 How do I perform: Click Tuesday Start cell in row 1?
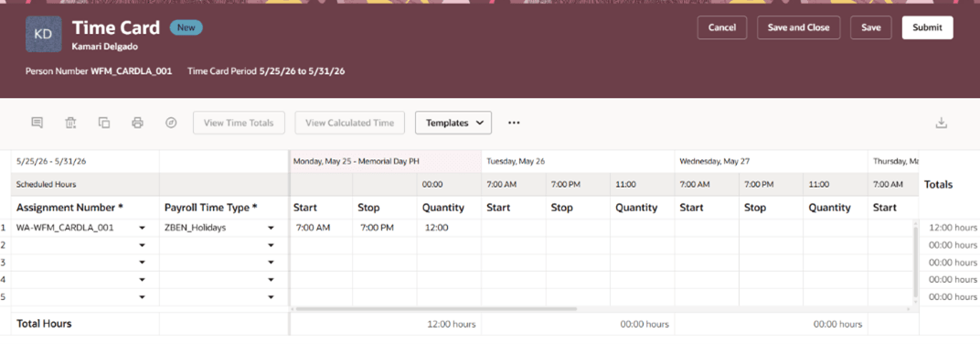(514, 229)
